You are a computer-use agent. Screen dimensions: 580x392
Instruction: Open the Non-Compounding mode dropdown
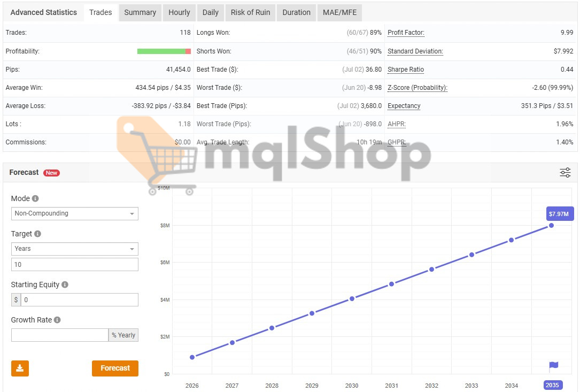pos(74,213)
